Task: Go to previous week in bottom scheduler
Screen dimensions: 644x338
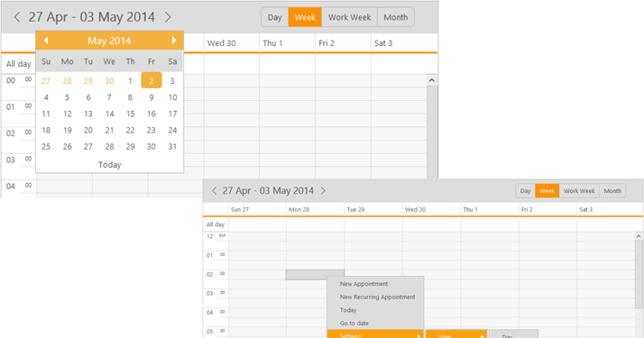Action: [214, 191]
